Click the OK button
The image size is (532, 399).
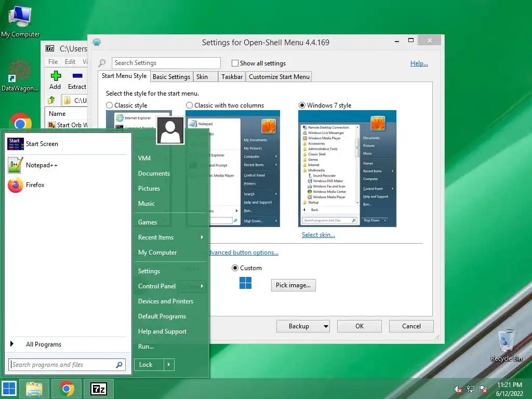360,326
